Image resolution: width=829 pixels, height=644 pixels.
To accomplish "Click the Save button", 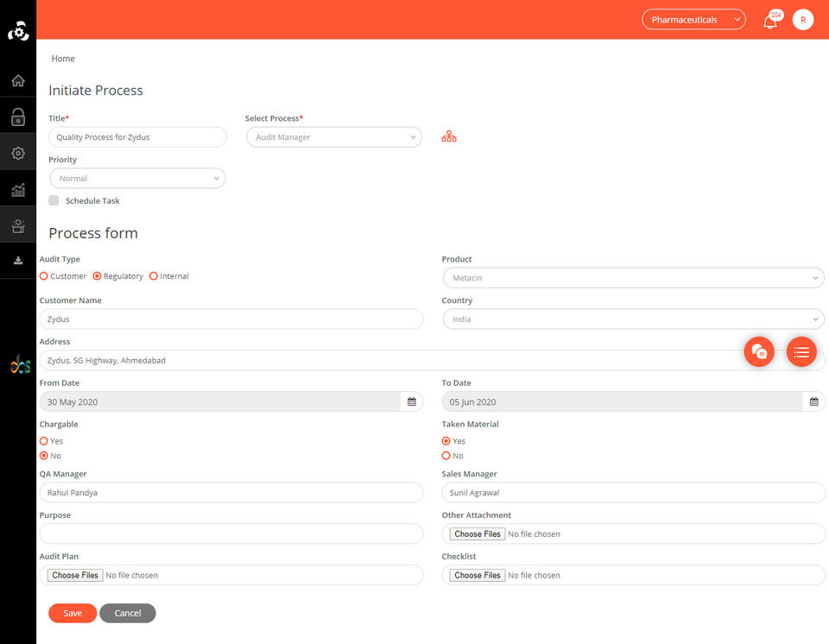I will pos(73,613).
